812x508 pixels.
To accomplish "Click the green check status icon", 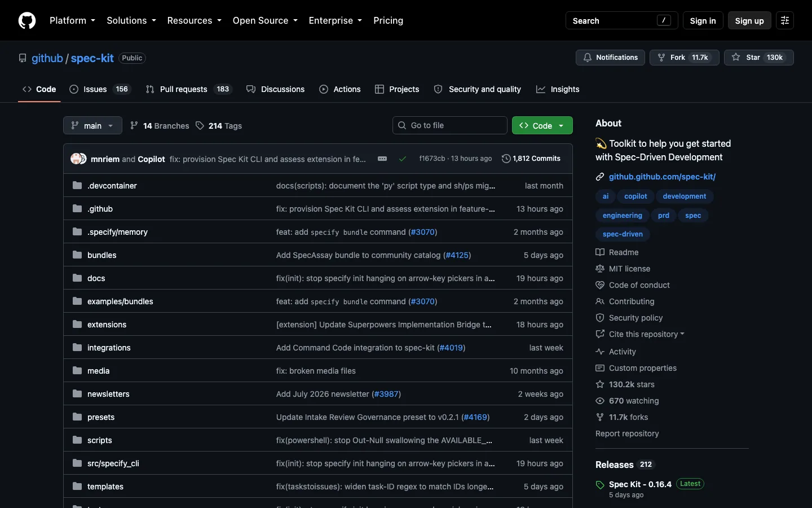I will pos(403,159).
